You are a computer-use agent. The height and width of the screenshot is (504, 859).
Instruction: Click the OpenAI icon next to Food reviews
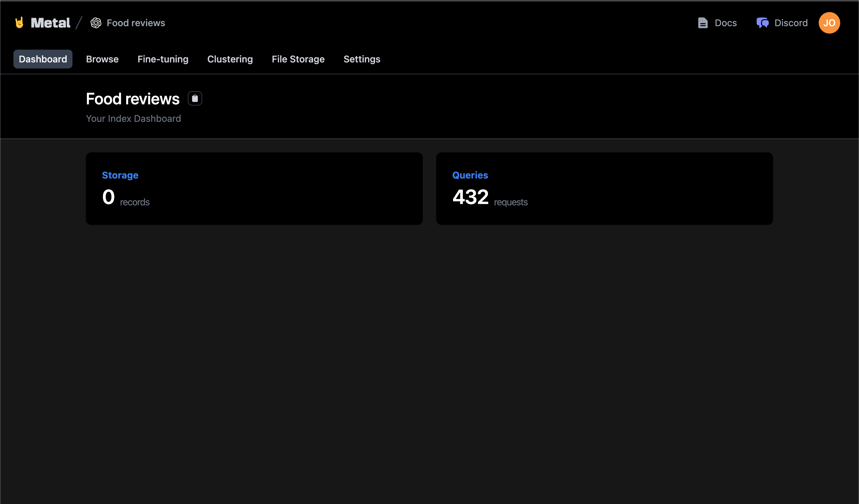pyautogui.click(x=96, y=22)
